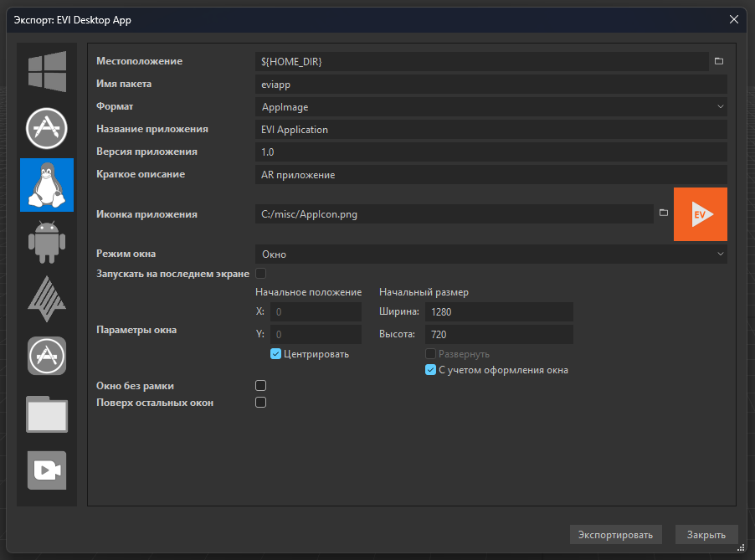
Task: Browse for the Местоположение folder
Action: tap(719, 61)
